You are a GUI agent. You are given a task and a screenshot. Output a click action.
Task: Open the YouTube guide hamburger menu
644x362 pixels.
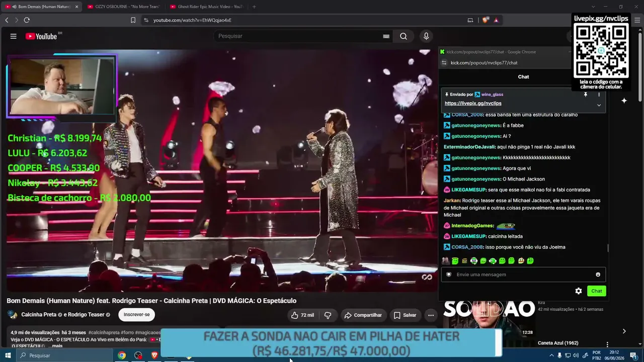(14, 36)
